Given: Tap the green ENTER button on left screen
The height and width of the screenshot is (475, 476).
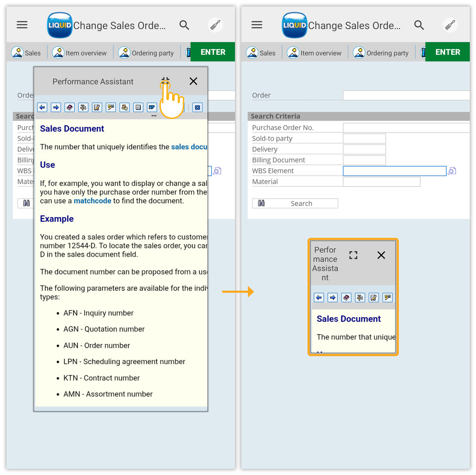Looking at the screenshot, I should tap(213, 52).
